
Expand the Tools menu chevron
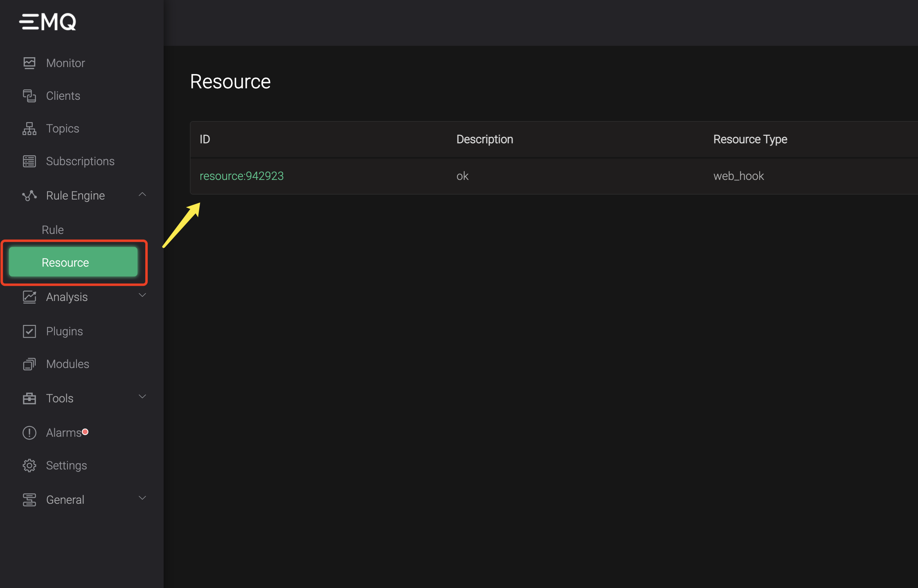coord(142,397)
